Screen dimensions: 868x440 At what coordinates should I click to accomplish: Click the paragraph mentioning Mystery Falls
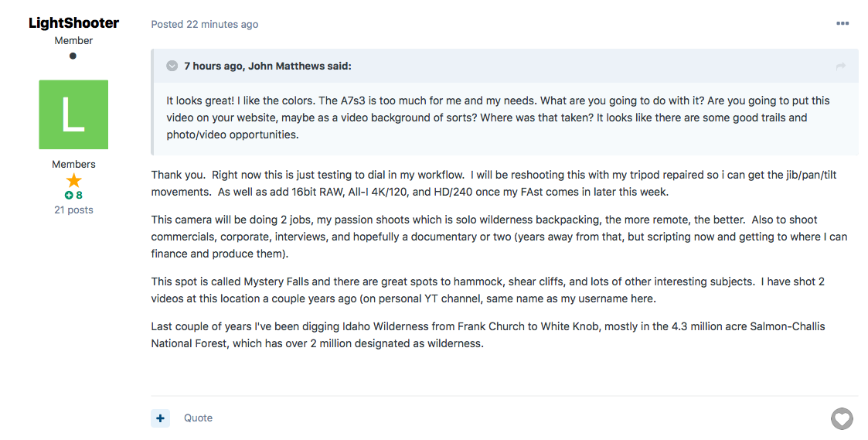(x=488, y=290)
